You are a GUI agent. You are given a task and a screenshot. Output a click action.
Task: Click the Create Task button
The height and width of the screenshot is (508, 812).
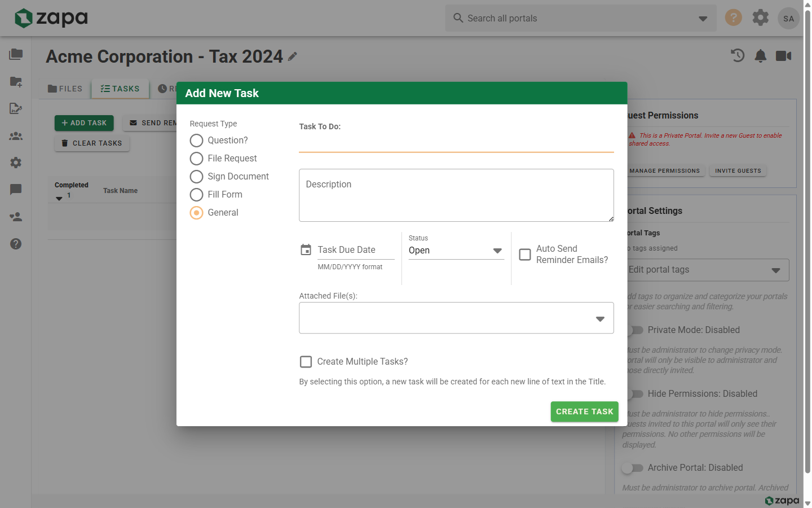(584, 411)
